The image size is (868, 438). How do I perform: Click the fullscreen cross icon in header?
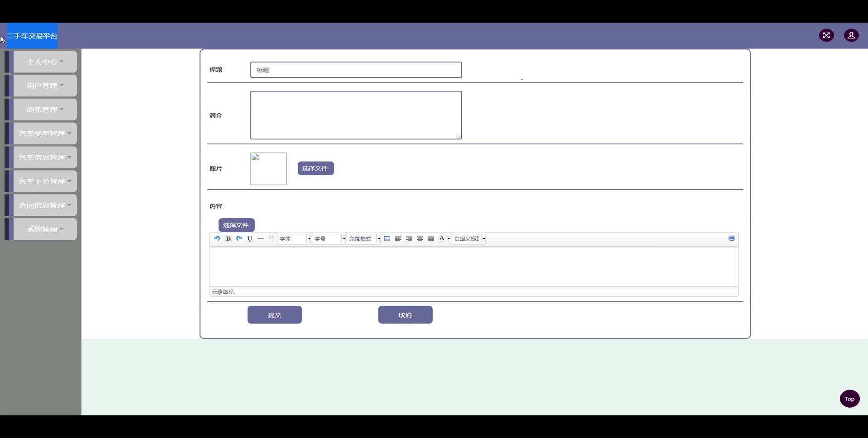coord(826,35)
